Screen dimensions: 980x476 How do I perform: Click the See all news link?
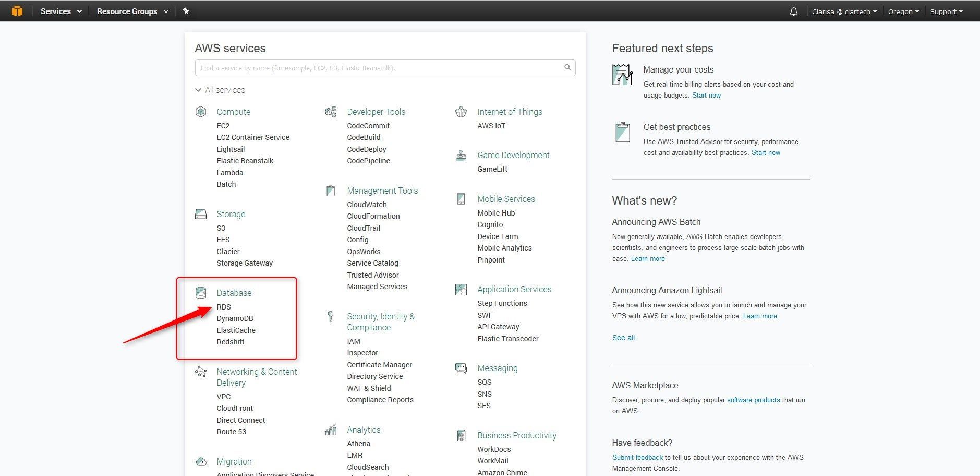point(623,338)
